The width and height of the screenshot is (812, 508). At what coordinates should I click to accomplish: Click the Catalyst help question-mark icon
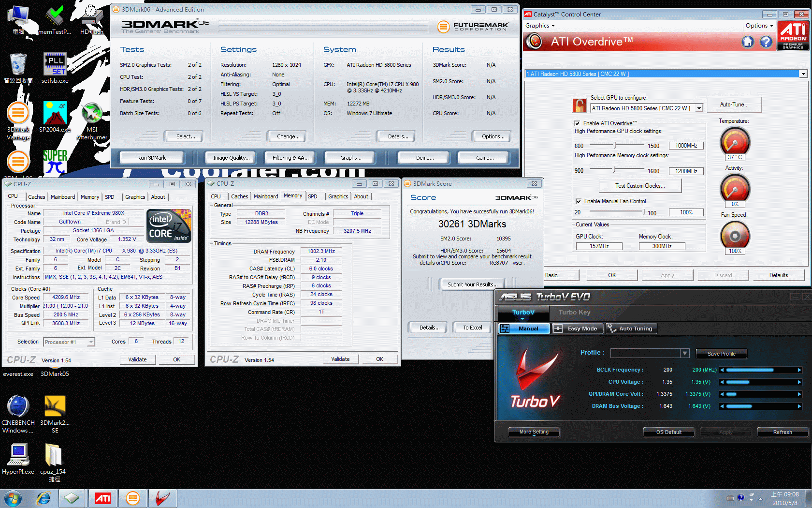[x=766, y=42]
